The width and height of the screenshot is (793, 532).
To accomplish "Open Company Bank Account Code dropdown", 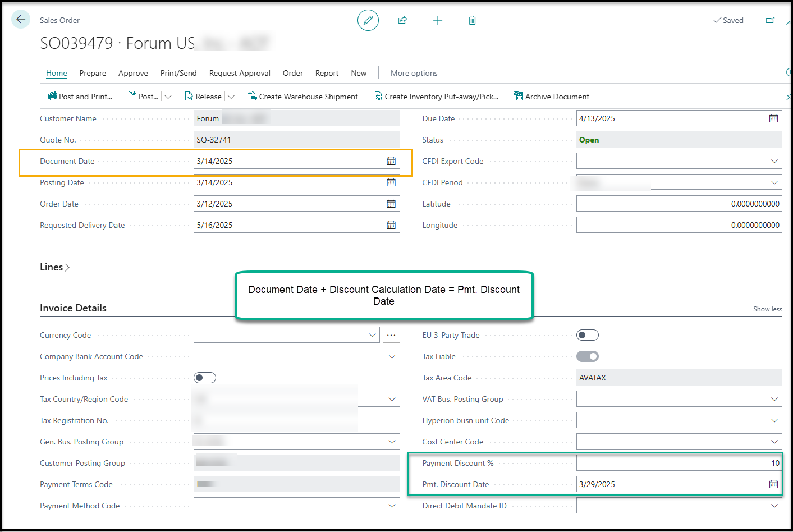I will pos(392,356).
